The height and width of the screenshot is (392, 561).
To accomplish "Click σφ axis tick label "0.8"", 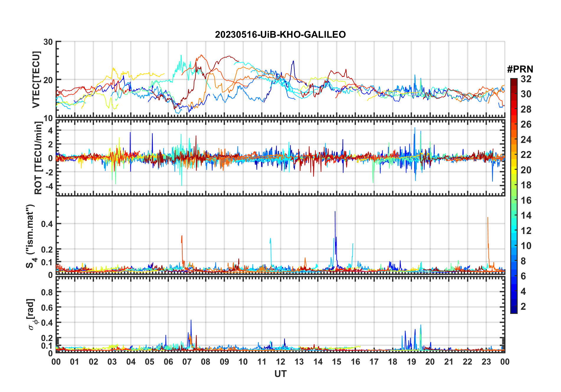I will click(x=47, y=292).
